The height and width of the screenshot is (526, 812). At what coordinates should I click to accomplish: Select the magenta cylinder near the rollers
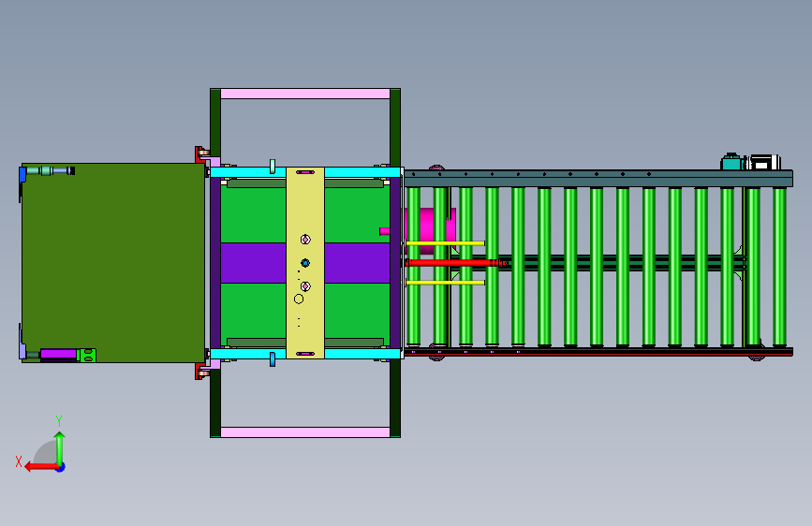[x=429, y=230]
